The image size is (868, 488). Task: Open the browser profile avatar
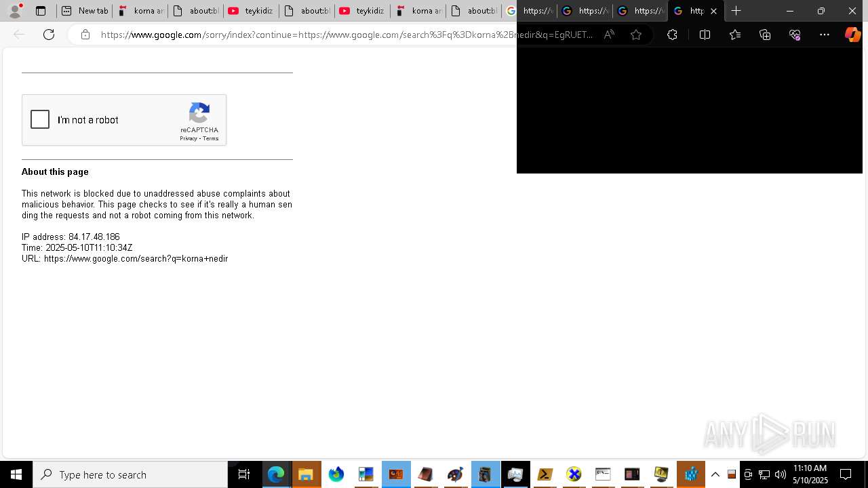[x=15, y=11]
